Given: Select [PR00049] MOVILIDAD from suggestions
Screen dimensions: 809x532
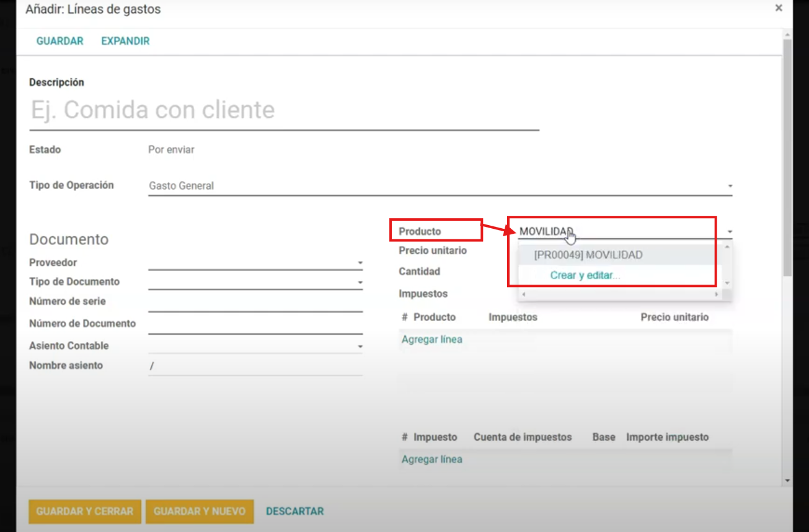Looking at the screenshot, I should tap(588, 255).
